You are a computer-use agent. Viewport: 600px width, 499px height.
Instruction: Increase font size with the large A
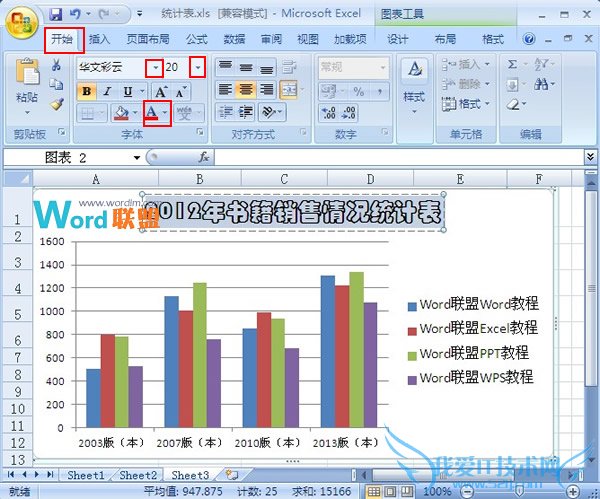161,91
